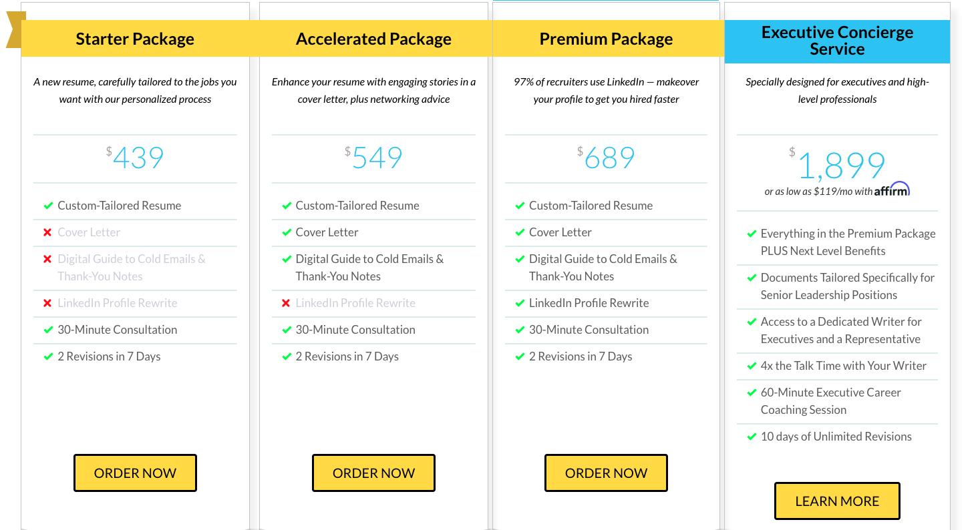Click the $549 Accelerated price
Image resolution: width=980 pixels, height=530 pixels.
click(x=373, y=158)
